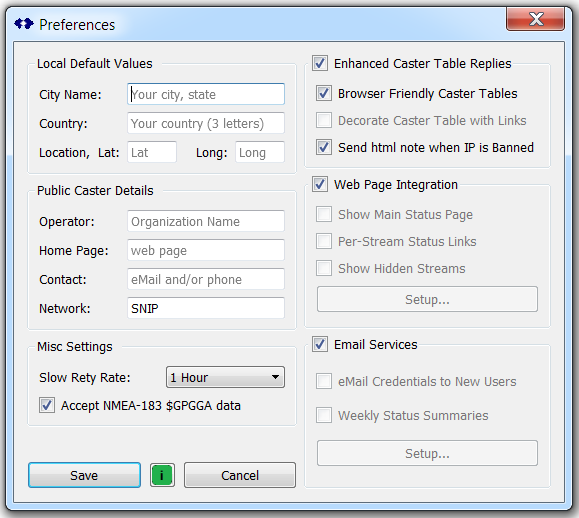Save the preferences
The width and height of the screenshot is (579, 518).
(84, 475)
